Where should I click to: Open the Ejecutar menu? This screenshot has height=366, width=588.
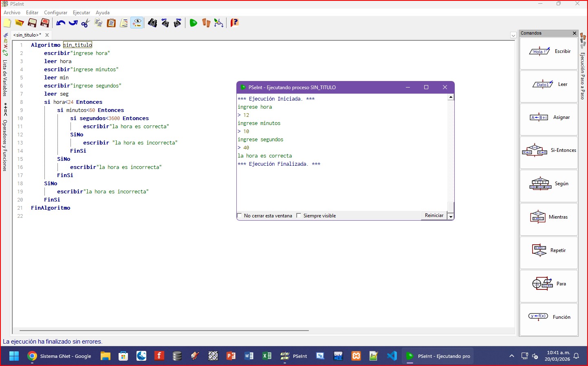tap(81, 13)
